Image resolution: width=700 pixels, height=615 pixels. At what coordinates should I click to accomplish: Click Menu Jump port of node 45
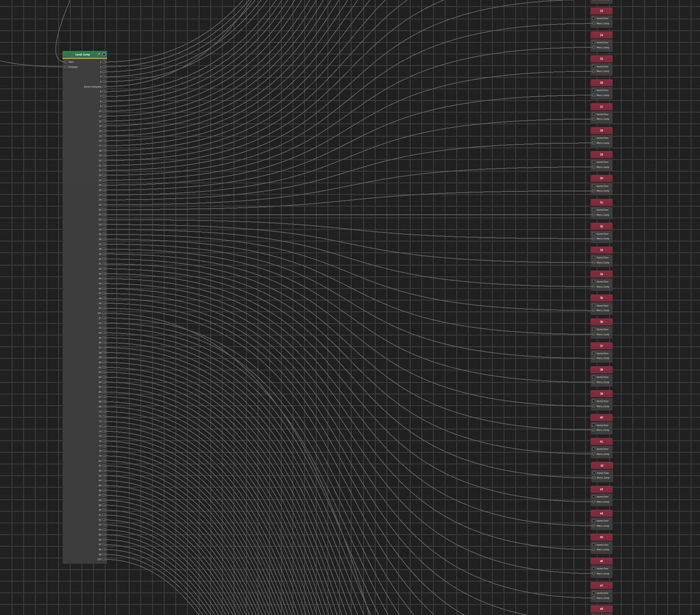click(594, 550)
